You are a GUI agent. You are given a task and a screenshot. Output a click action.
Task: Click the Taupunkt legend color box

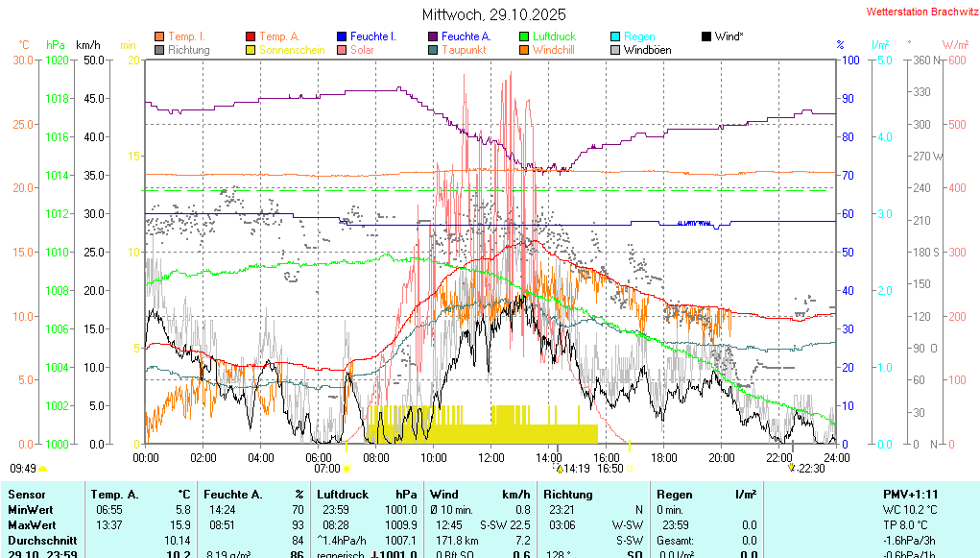pyautogui.click(x=433, y=50)
